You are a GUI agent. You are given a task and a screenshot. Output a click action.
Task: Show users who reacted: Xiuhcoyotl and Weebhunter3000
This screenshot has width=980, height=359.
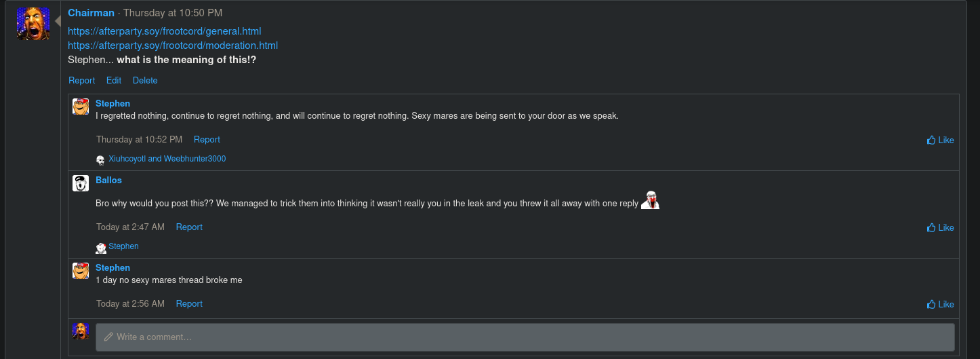tap(167, 159)
